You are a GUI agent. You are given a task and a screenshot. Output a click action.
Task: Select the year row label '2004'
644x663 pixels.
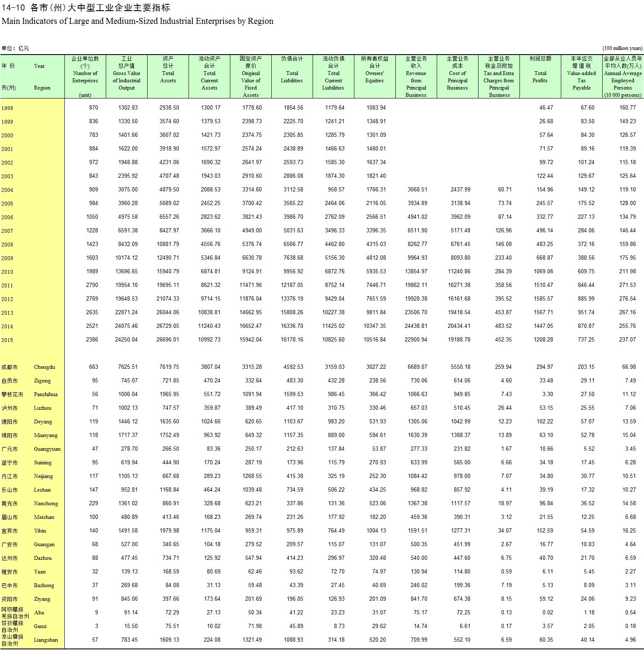point(7,190)
